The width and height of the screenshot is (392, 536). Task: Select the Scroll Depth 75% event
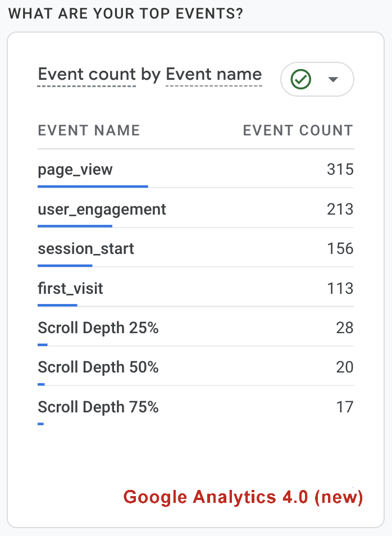(98, 407)
